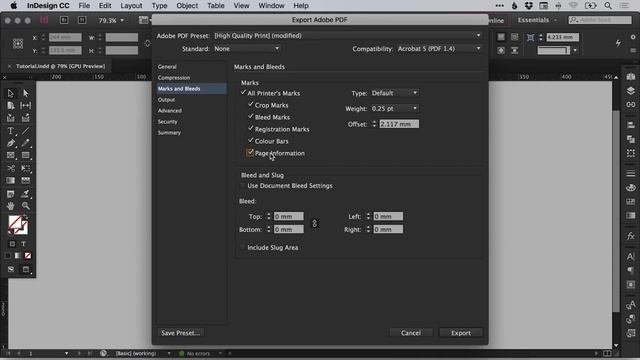Select the Gradient Feather tool
Image resolution: width=640 pixels, height=360 pixels.
coord(26,180)
